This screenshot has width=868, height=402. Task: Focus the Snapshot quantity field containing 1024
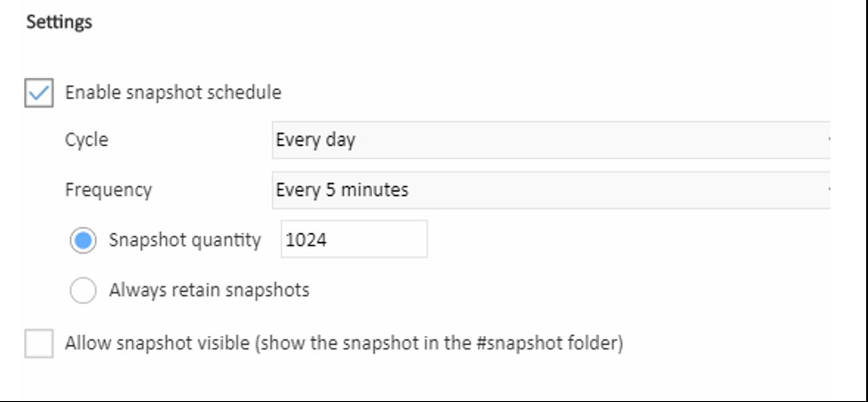click(354, 240)
